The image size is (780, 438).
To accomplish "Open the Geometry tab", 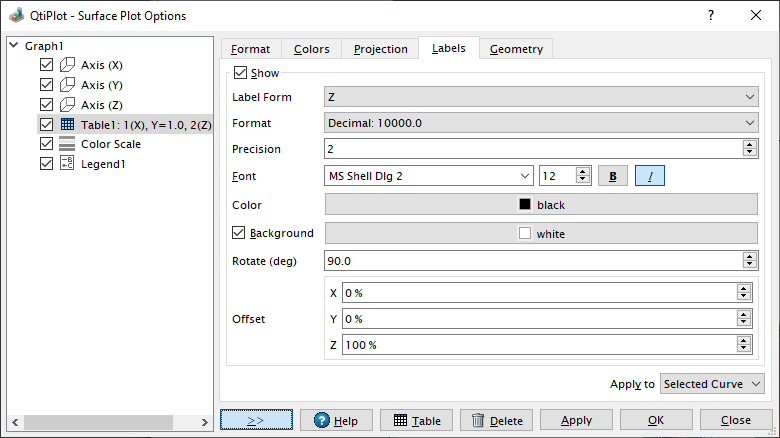I will [516, 49].
